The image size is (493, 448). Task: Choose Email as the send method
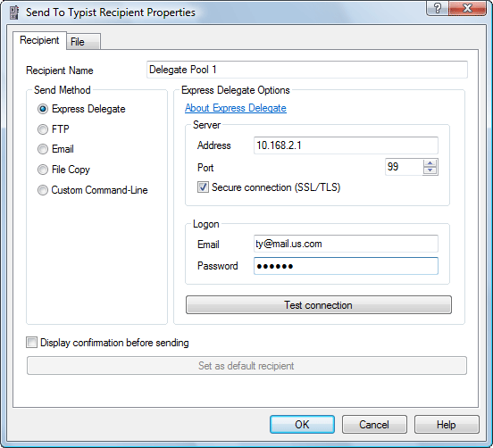coord(43,149)
